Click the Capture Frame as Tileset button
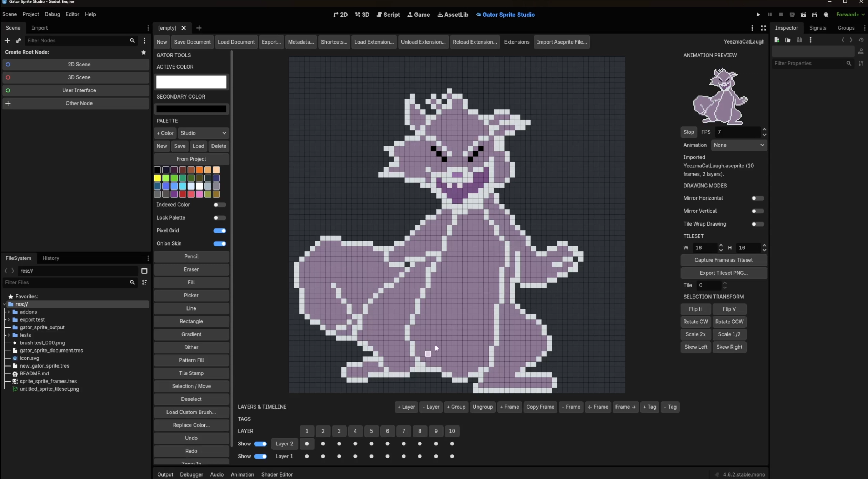The height and width of the screenshot is (479, 868). pyautogui.click(x=723, y=260)
